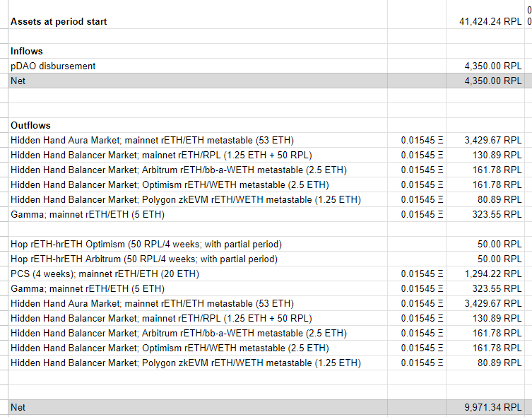Select the 9,971.34 RPL total

coord(493,407)
